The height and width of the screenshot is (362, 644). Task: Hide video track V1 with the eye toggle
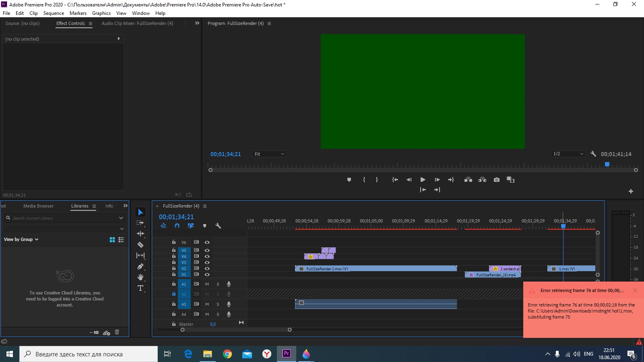207,275
